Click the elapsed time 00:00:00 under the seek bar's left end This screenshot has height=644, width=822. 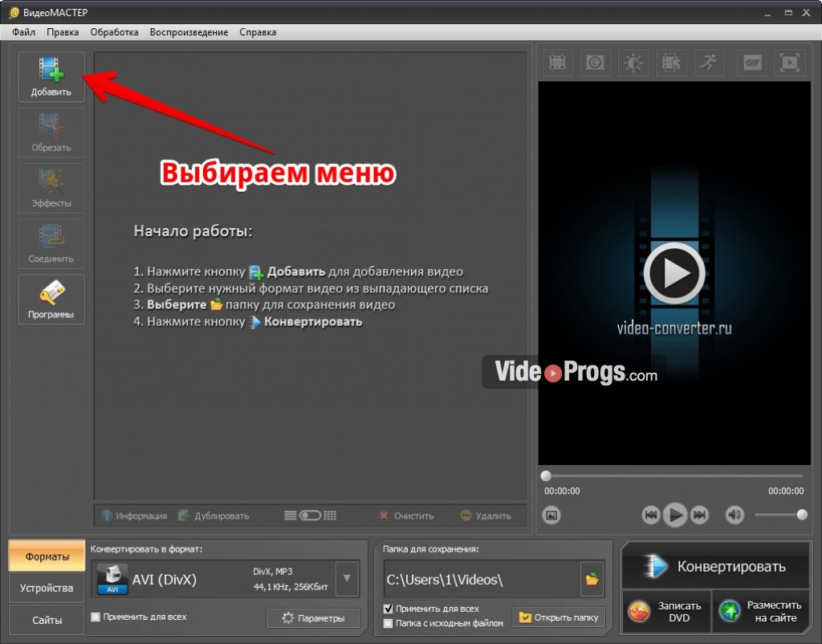tap(562, 491)
